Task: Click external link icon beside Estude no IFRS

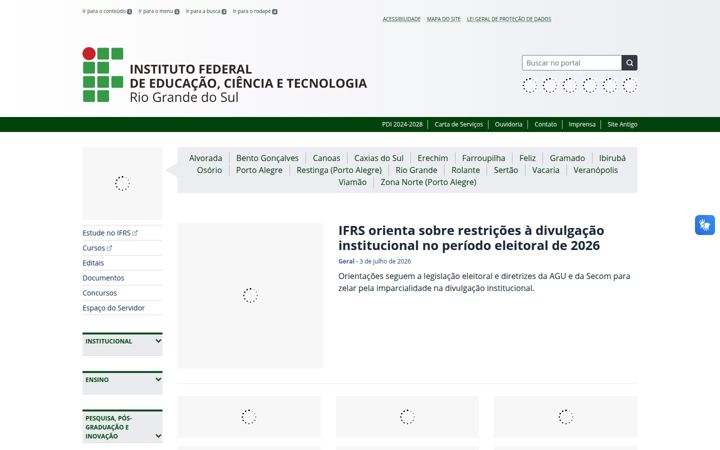Action: pyautogui.click(x=135, y=233)
